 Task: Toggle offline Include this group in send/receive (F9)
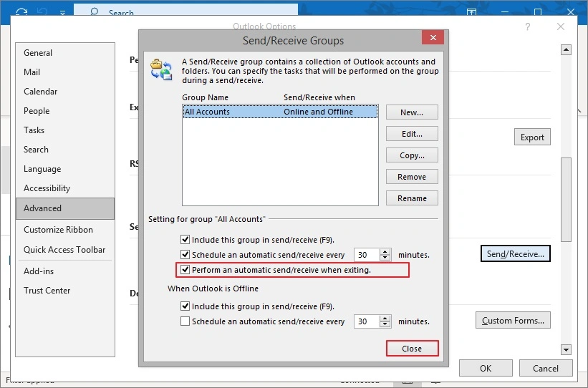tap(185, 306)
